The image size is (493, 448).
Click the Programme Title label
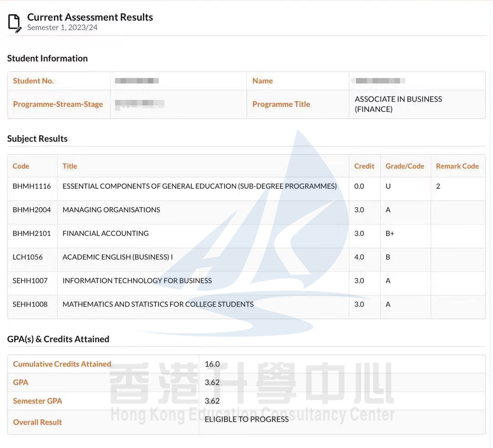coord(281,104)
